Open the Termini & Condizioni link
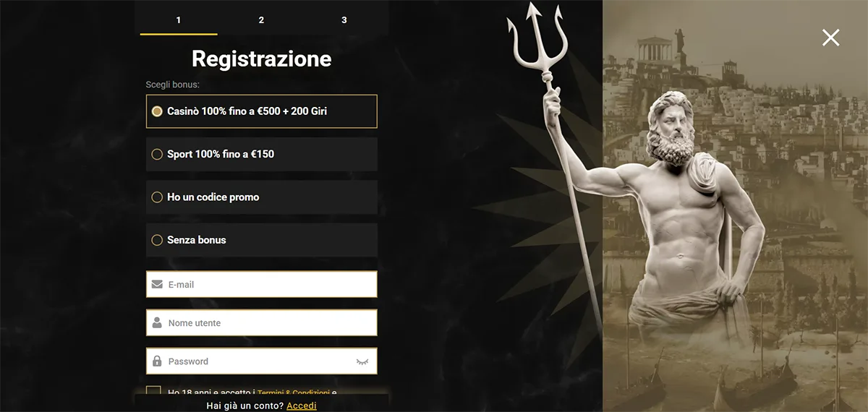Image resolution: width=868 pixels, height=412 pixels. click(294, 392)
